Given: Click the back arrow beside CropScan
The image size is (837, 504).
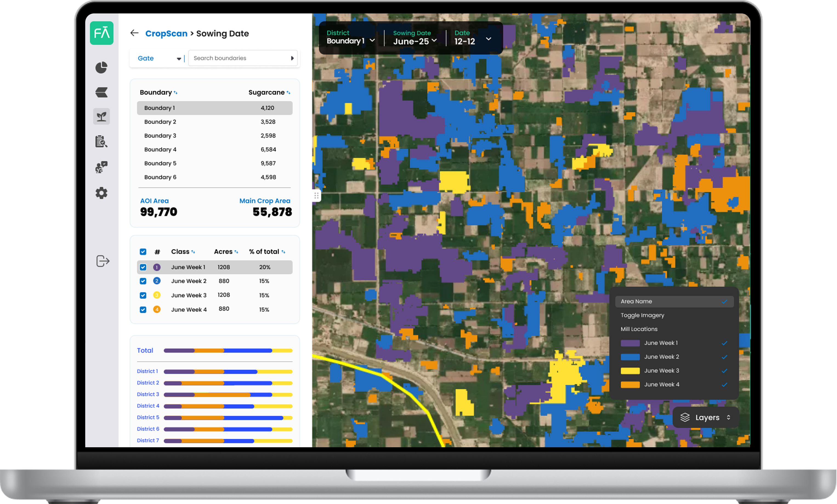Looking at the screenshot, I should coord(134,33).
